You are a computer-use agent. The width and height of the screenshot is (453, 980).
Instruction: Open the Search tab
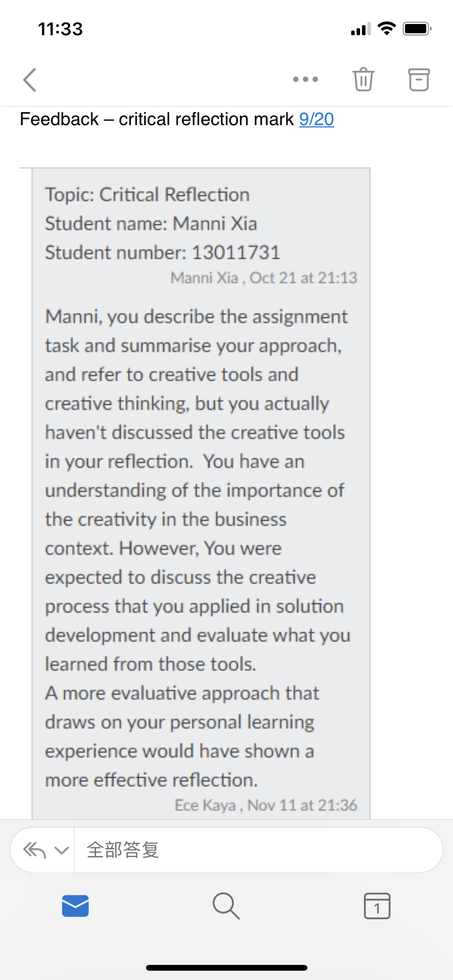[x=226, y=906]
